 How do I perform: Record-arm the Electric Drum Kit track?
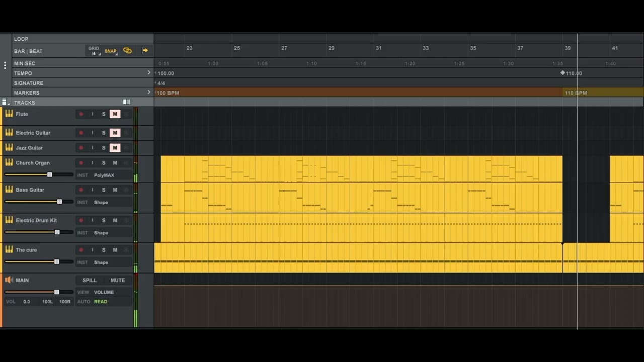pos(81,220)
